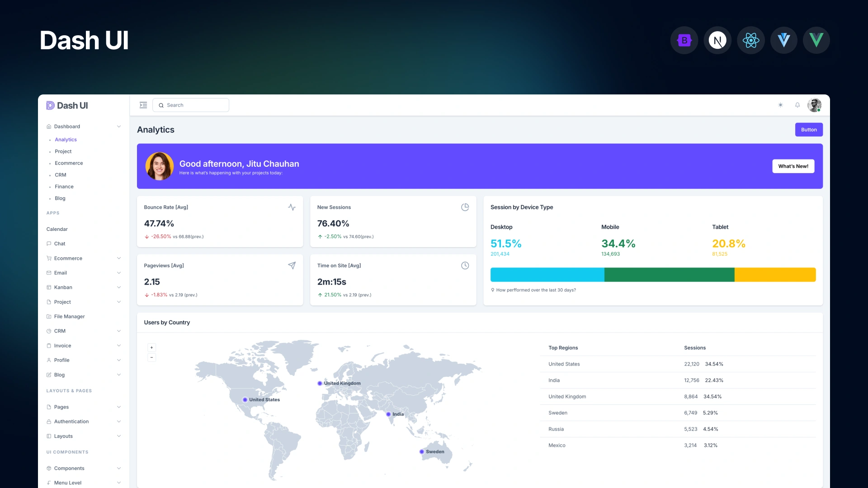The image size is (868, 488).
Task: Click the clock icon on Time on Site card
Action: [465, 266]
